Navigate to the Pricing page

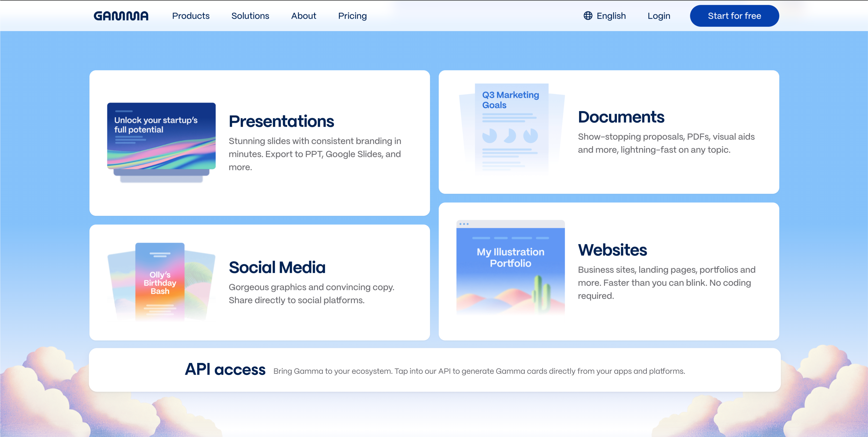(352, 16)
